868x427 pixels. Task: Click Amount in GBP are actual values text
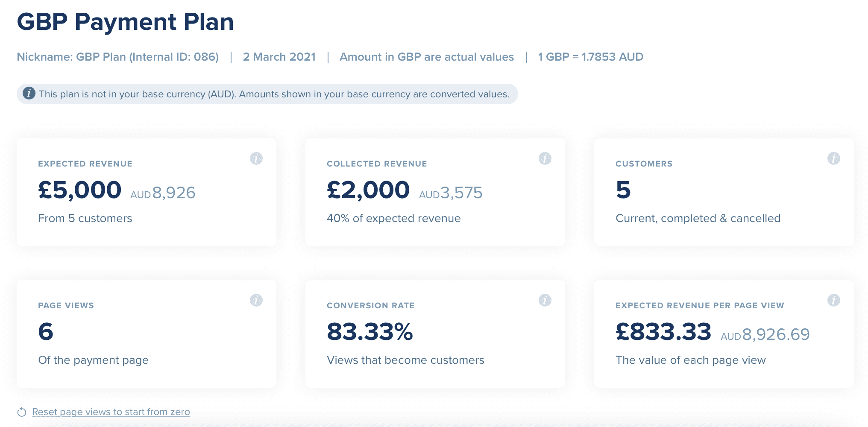tap(427, 57)
